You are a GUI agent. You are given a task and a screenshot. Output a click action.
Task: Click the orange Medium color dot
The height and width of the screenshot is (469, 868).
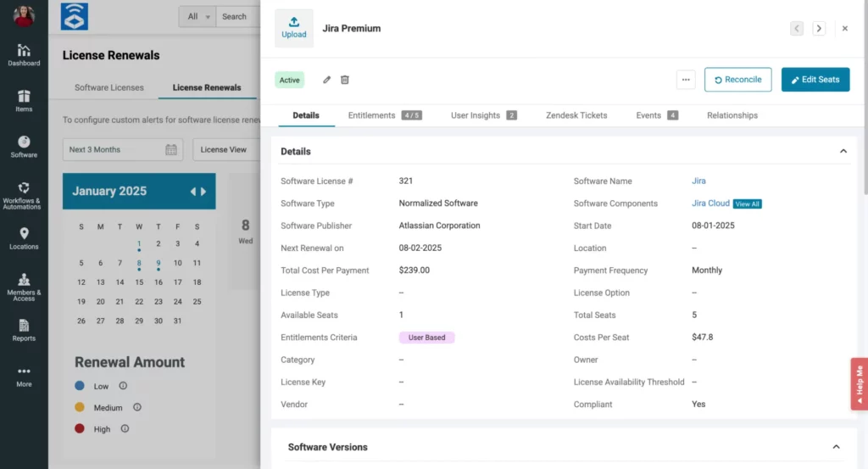point(80,407)
